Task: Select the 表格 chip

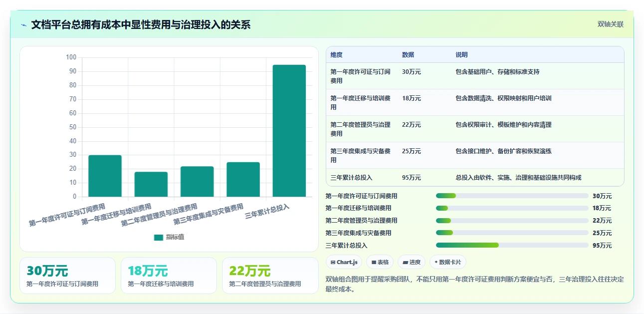Action: pyautogui.click(x=380, y=262)
